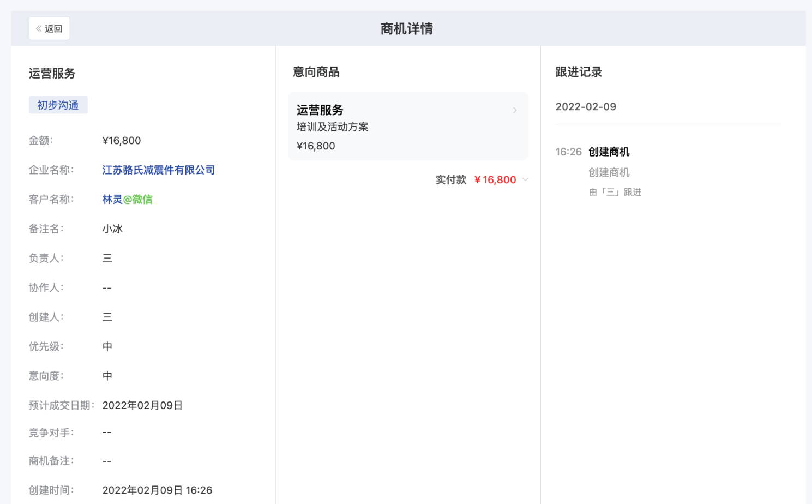812x504 pixels.
Task: Expand the 实付款 amount dropdown arrow
Action: pyautogui.click(x=525, y=180)
